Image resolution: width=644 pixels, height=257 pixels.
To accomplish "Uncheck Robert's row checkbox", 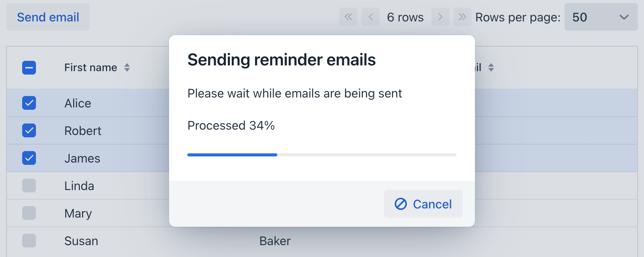I will [29, 130].
